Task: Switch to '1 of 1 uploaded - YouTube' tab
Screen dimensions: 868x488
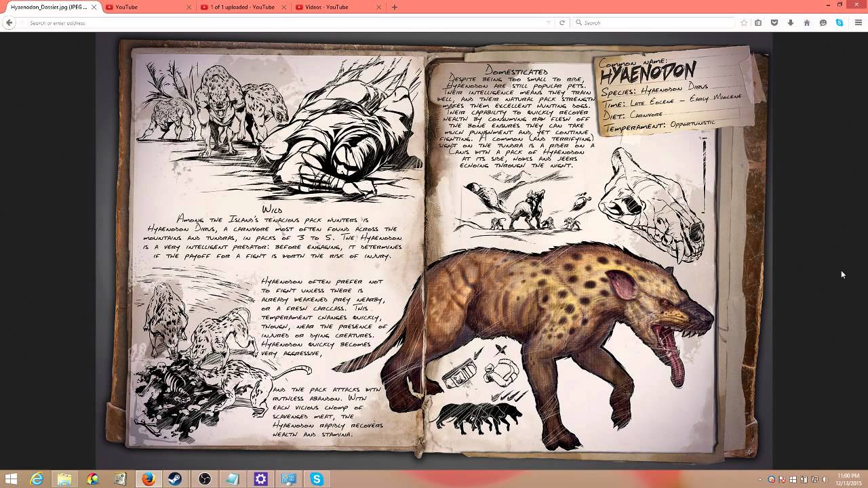Action: (243, 7)
